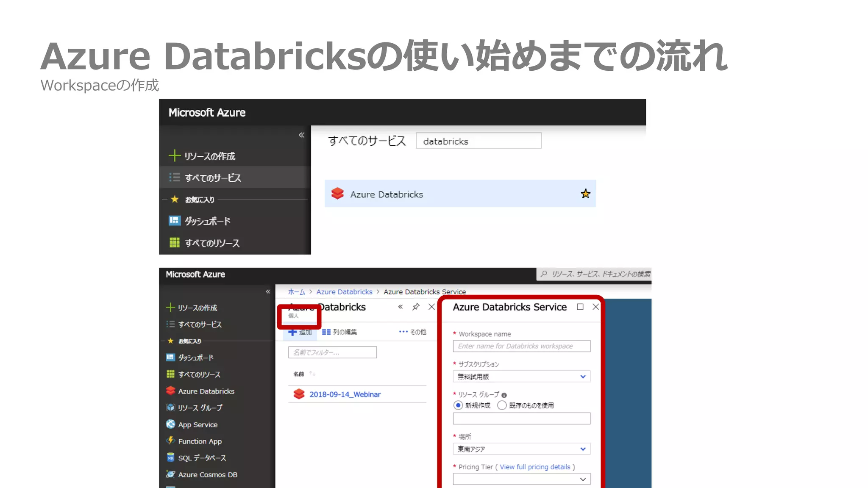Click View full pricing details link

[535, 467]
